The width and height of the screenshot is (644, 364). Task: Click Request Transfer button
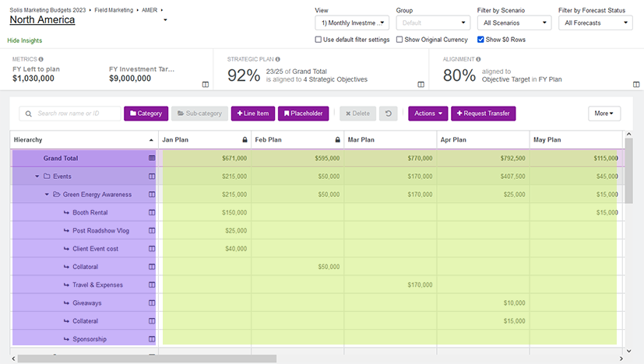click(484, 114)
